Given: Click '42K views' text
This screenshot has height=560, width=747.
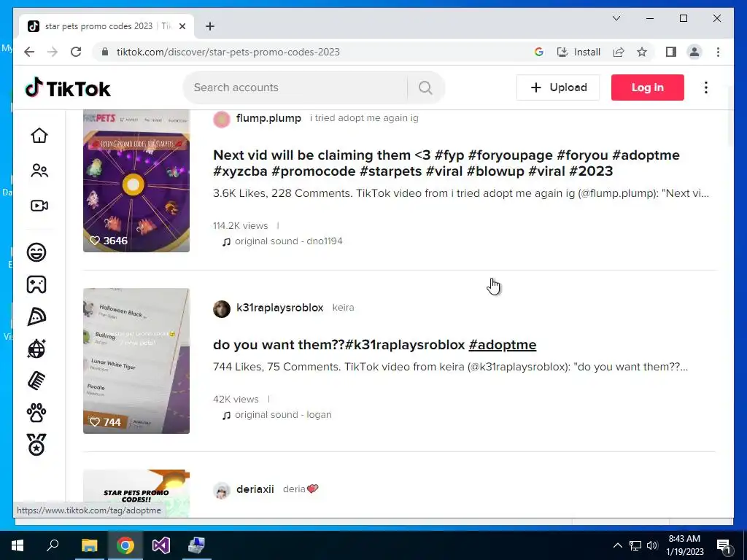Looking at the screenshot, I should coord(236,399).
